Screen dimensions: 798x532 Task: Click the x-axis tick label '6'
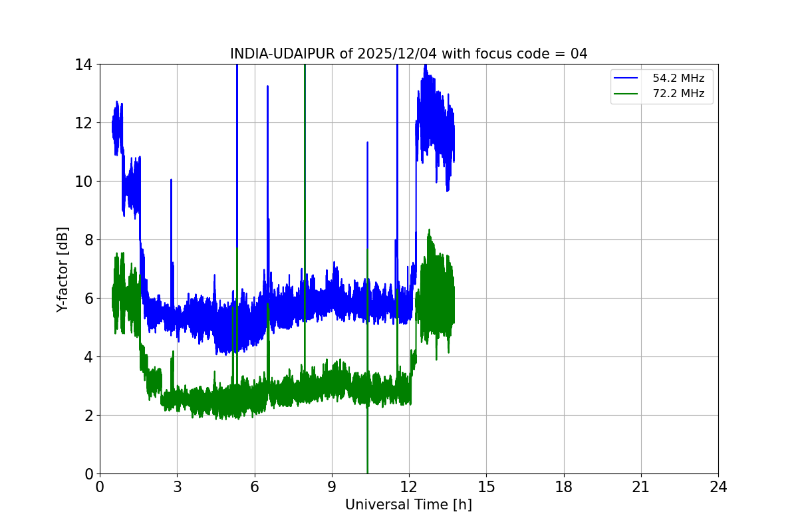(x=254, y=487)
